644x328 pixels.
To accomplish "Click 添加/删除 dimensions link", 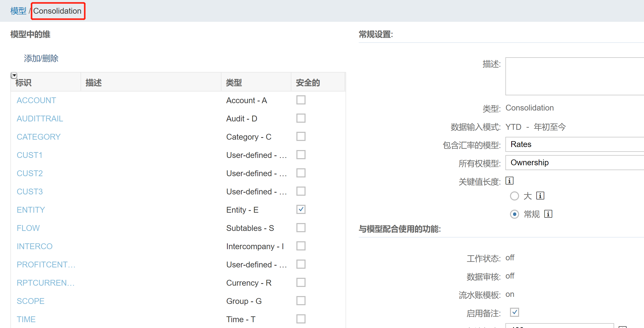I will pos(41,59).
